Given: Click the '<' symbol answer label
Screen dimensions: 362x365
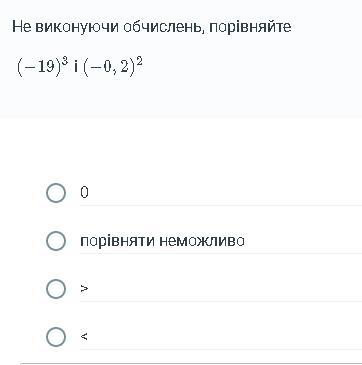Looking at the screenshot, I should point(84,337).
